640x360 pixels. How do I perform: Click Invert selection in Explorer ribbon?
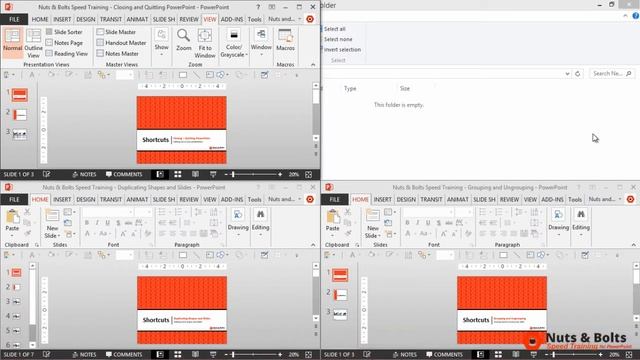[x=341, y=49]
